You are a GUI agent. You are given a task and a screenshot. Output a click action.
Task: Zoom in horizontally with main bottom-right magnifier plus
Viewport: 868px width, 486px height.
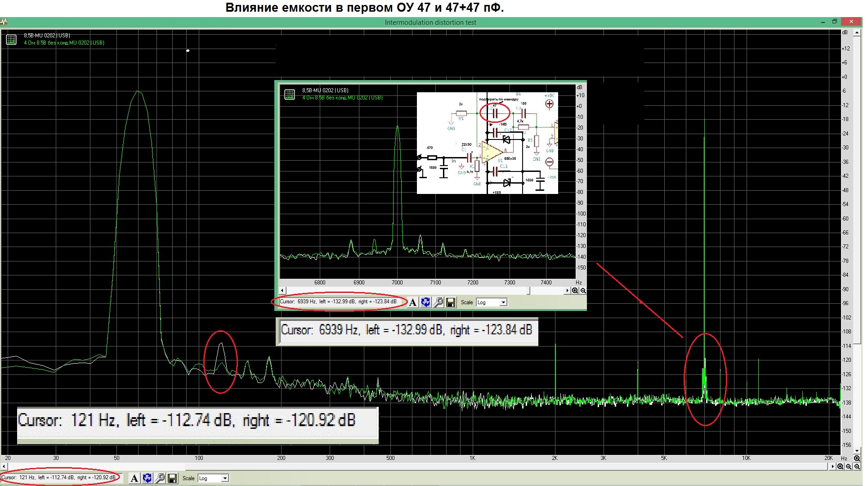[840, 467]
